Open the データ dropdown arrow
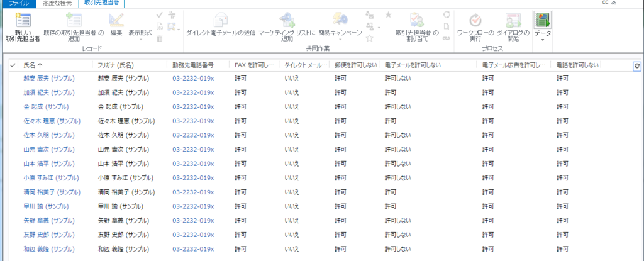The width and height of the screenshot is (644, 261). tap(543, 40)
